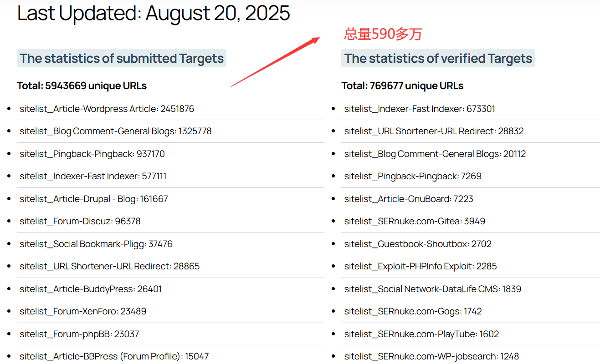Image resolution: width=600 pixels, height=364 pixels.
Task: Click 'sitelist_Indexer-Fast Indexer: 577111' row
Action: (x=170, y=176)
